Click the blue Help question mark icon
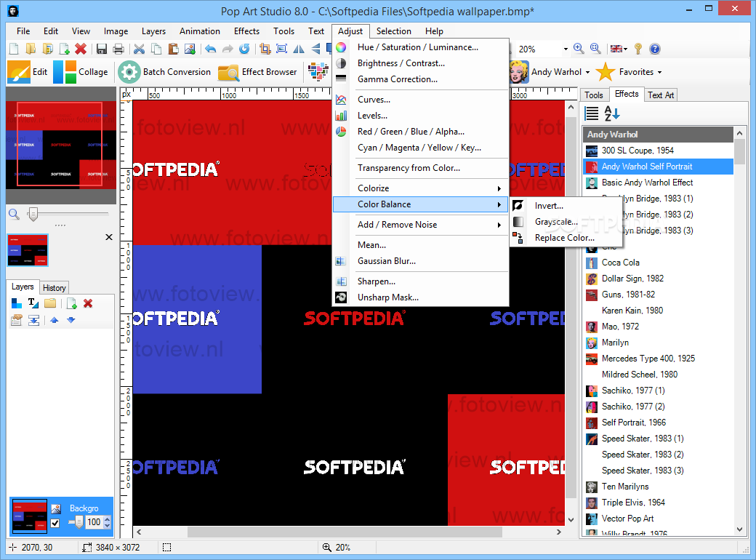Viewport: 756px width, 560px height. 655,49
